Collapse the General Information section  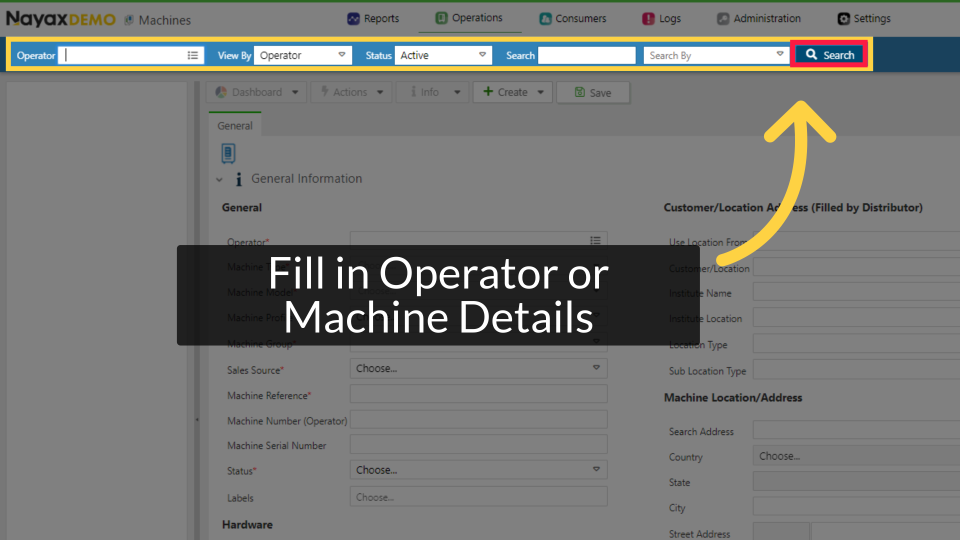220,180
